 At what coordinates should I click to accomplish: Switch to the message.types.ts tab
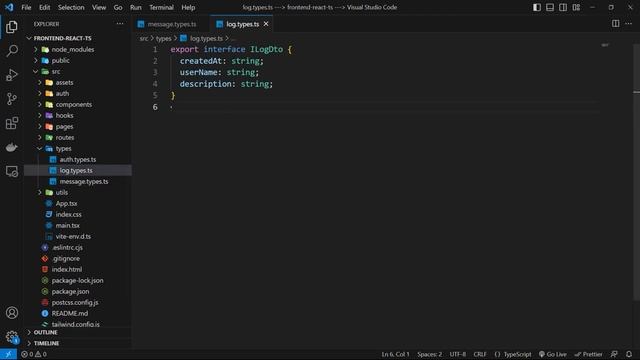(x=171, y=24)
